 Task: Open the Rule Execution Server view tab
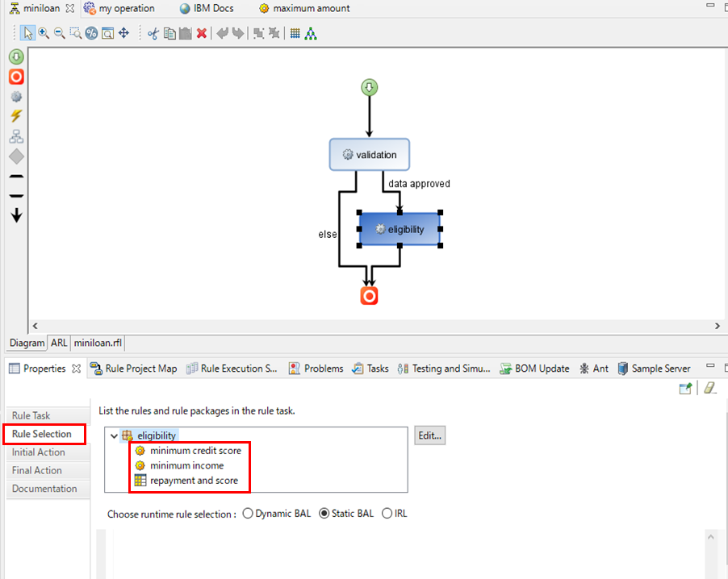[232, 369]
